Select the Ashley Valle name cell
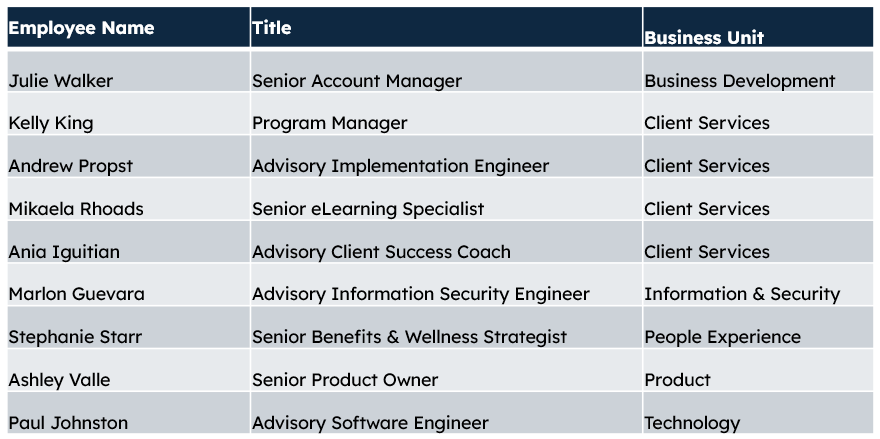Screen dimensions: 880x439 coord(129,369)
